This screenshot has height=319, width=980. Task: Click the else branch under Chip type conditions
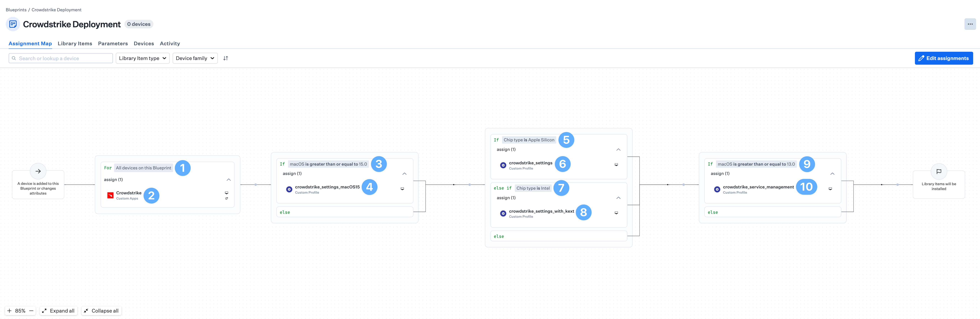click(x=559, y=236)
